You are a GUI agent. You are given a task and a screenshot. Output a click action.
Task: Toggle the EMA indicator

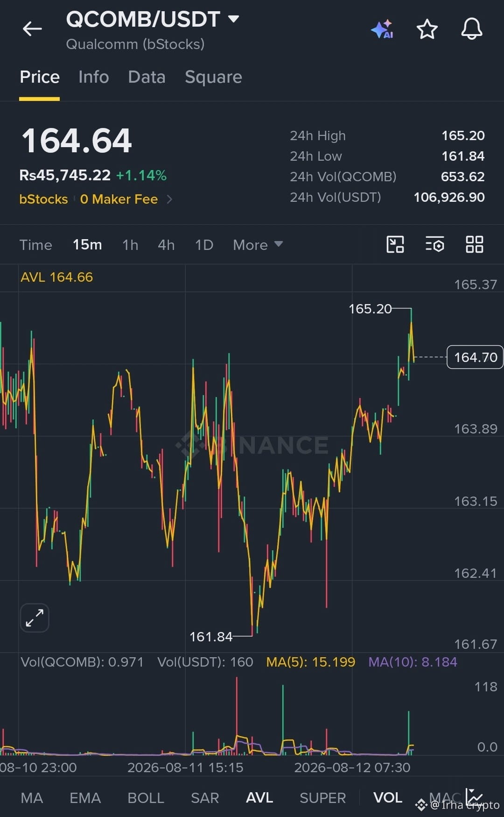point(85,798)
